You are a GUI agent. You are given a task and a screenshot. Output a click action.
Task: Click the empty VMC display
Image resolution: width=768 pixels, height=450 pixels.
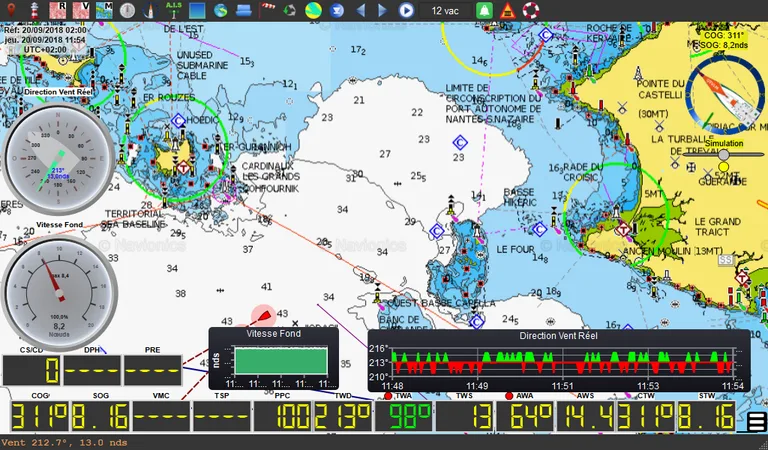[x=161, y=417]
